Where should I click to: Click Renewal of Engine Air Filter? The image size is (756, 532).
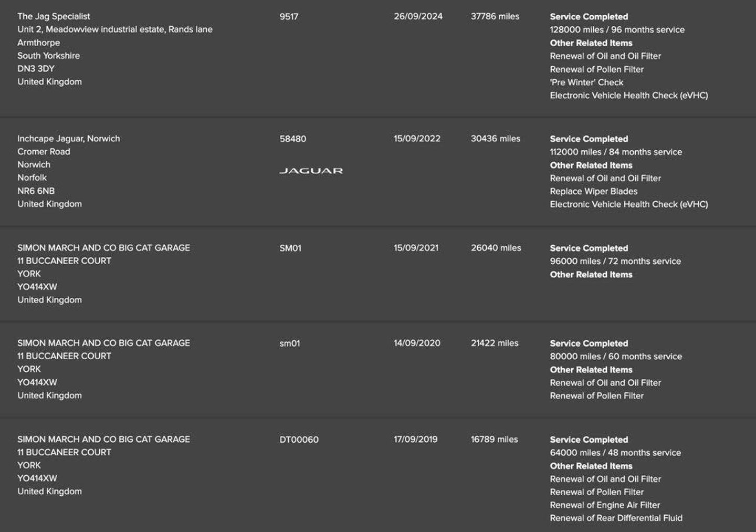tap(605, 505)
